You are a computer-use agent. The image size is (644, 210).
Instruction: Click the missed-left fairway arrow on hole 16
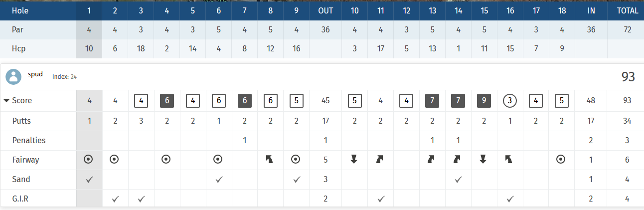coord(509,160)
